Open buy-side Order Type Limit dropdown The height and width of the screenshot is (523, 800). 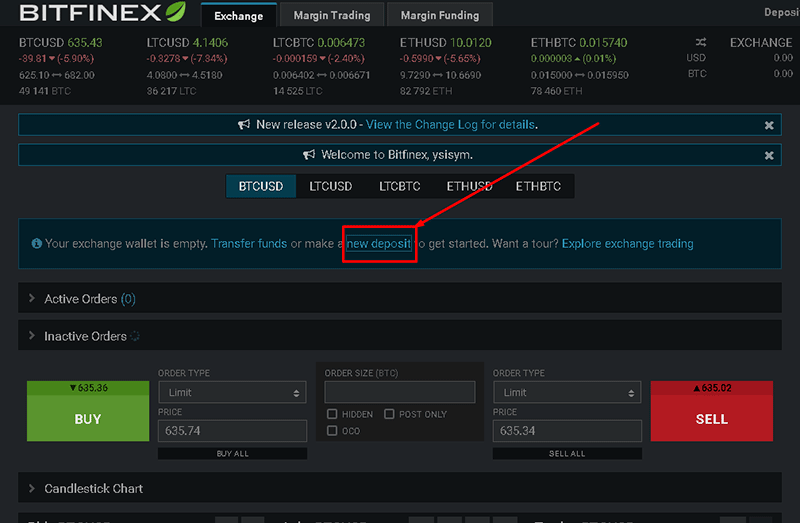[232, 392]
